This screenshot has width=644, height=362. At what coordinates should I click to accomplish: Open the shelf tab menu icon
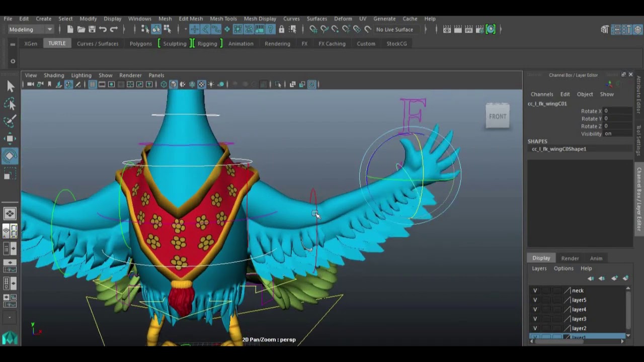coord(13,44)
